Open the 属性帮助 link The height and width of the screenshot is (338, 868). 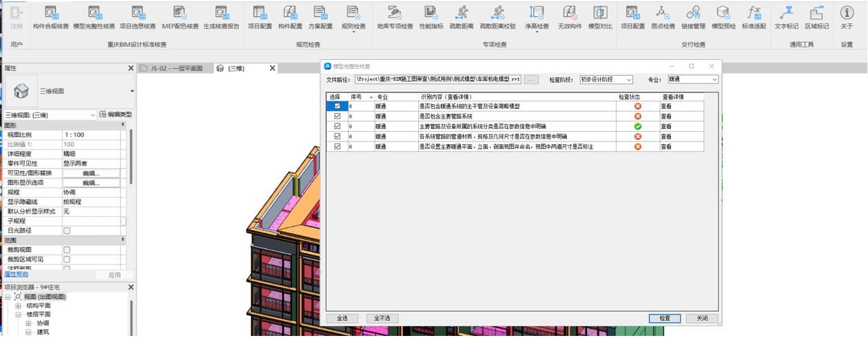(17, 275)
